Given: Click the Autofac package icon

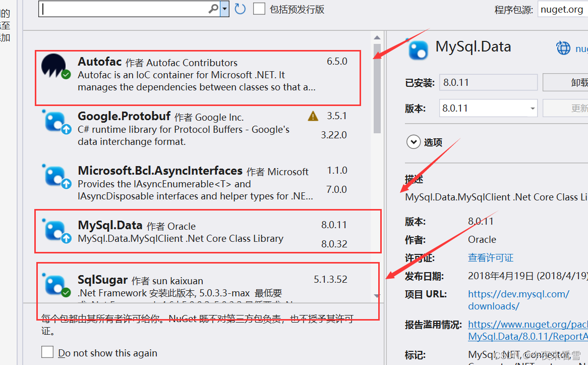Looking at the screenshot, I should [53, 65].
